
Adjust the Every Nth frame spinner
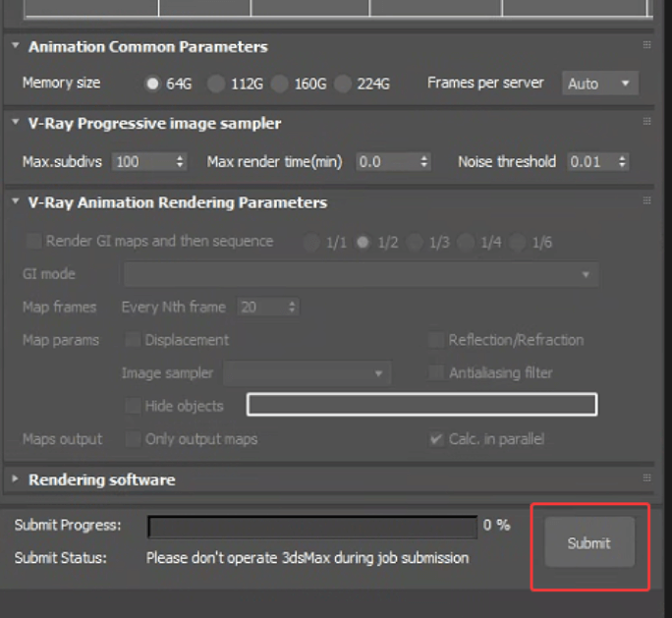point(292,307)
